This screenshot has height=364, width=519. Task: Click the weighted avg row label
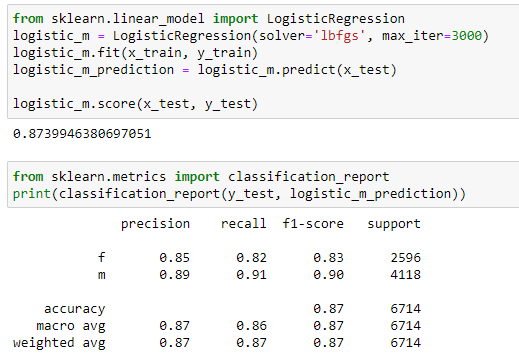59,343
